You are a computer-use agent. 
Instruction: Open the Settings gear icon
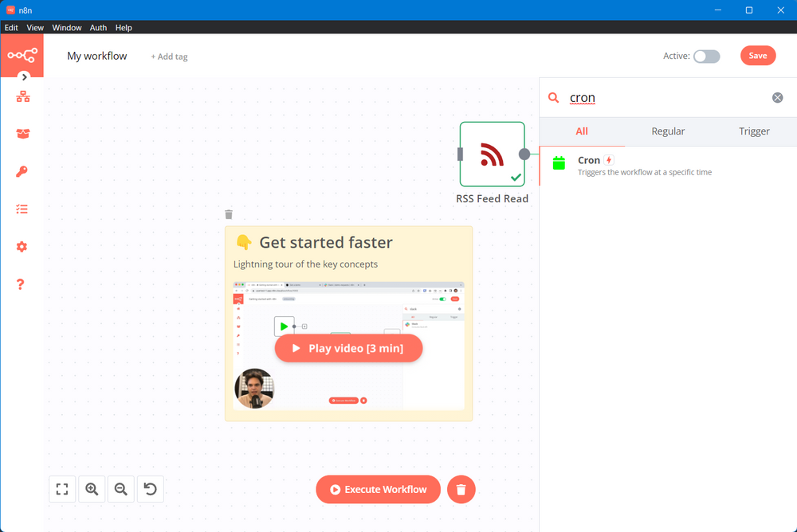tap(22, 247)
